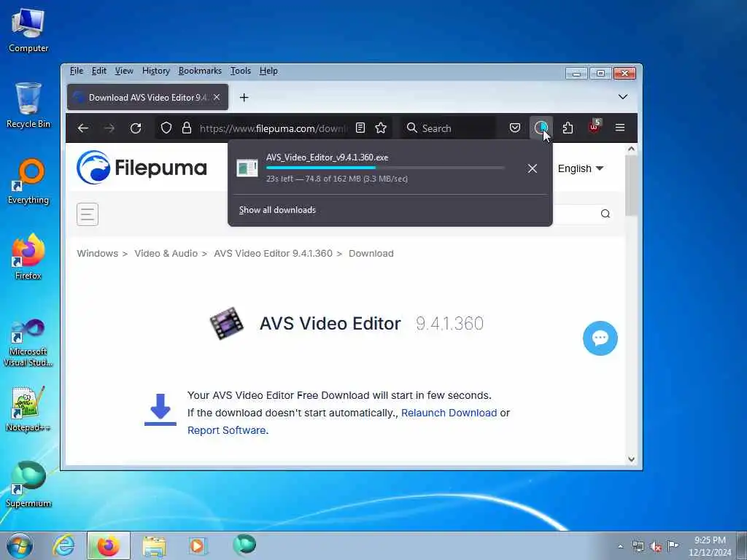Click Show all downloads
Screen dimensions: 747x560
277,210
